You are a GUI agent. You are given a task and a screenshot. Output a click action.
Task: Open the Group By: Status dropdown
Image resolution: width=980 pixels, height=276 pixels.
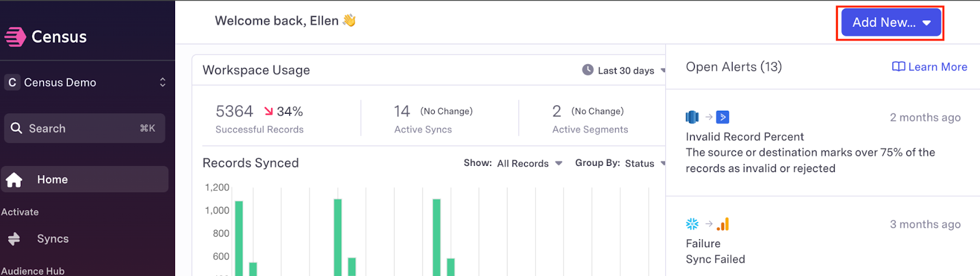[x=620, y=163]
